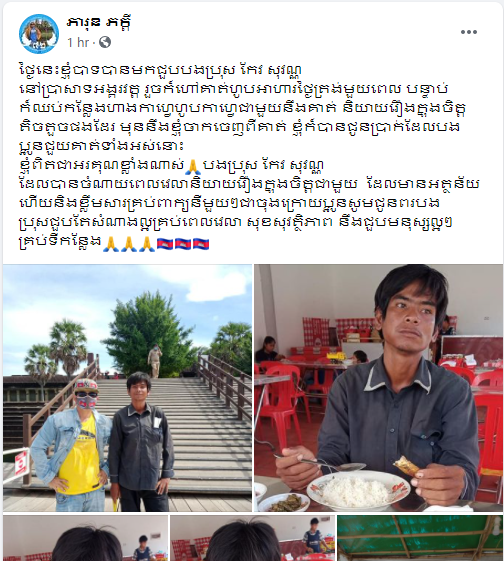Open photo of two men at wooden stairs
Image resolution: width=504 pixels, height=561 pixels.
[127, 388]
